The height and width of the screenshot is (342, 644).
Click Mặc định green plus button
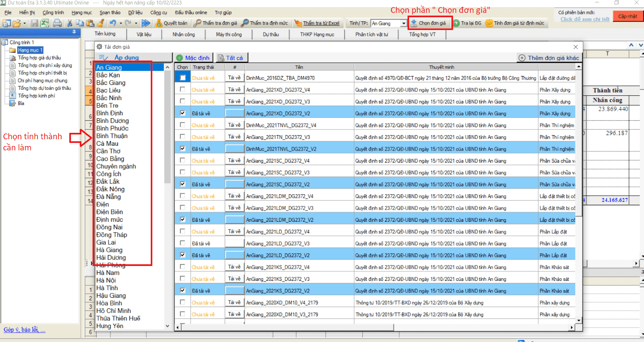(x=193, y=58)
